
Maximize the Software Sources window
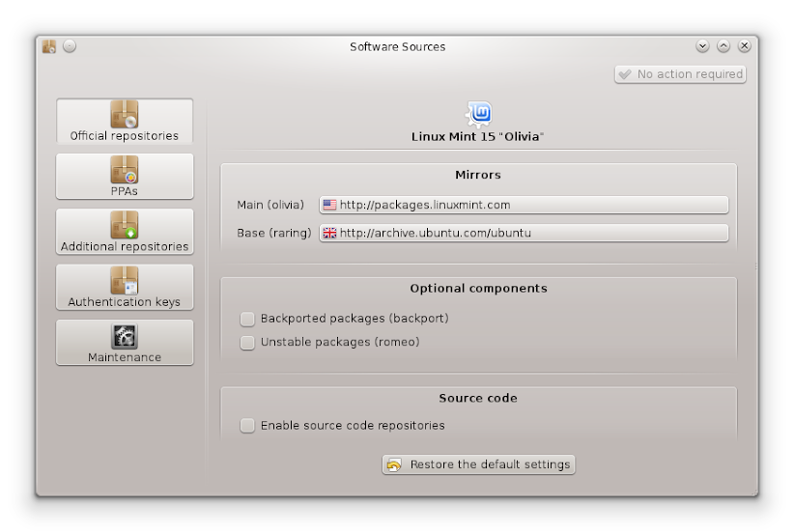pyautogui.click(x=723, y=46)
